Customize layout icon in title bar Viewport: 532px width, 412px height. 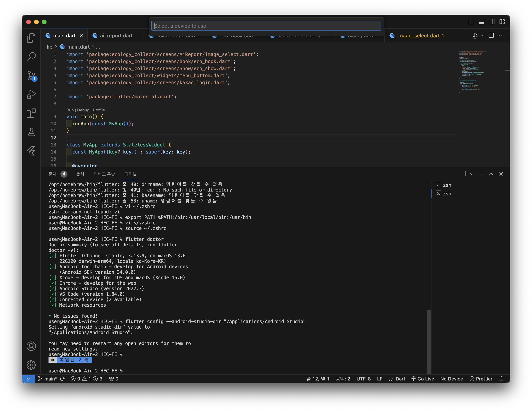pos(502,22)
